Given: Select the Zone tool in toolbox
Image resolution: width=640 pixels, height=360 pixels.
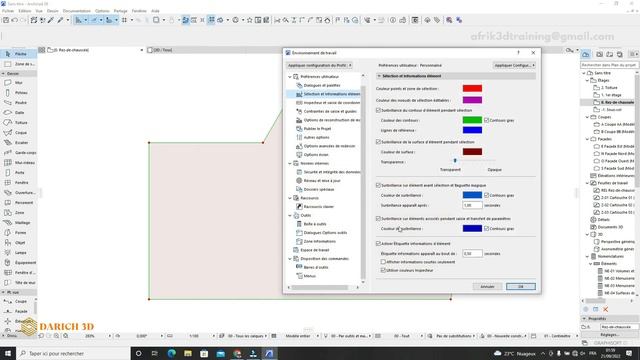Looking at the screenshot, I should (18, 213).
